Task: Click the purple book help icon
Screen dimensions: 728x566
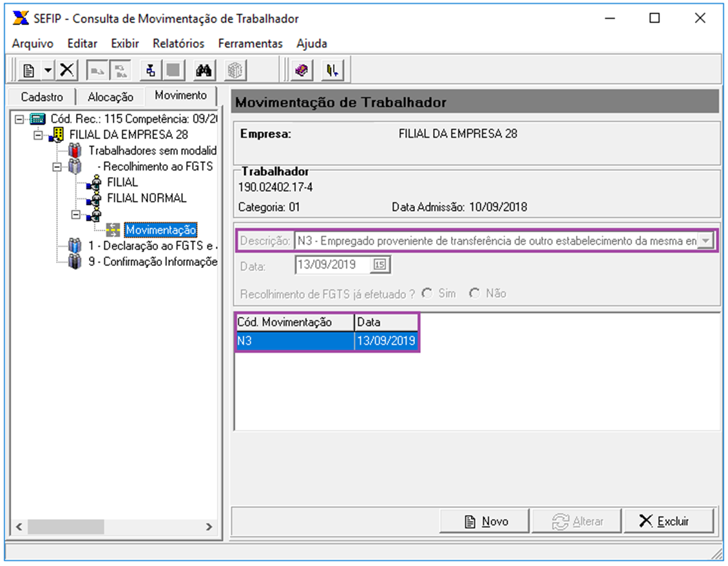Action: coord(302,71)
